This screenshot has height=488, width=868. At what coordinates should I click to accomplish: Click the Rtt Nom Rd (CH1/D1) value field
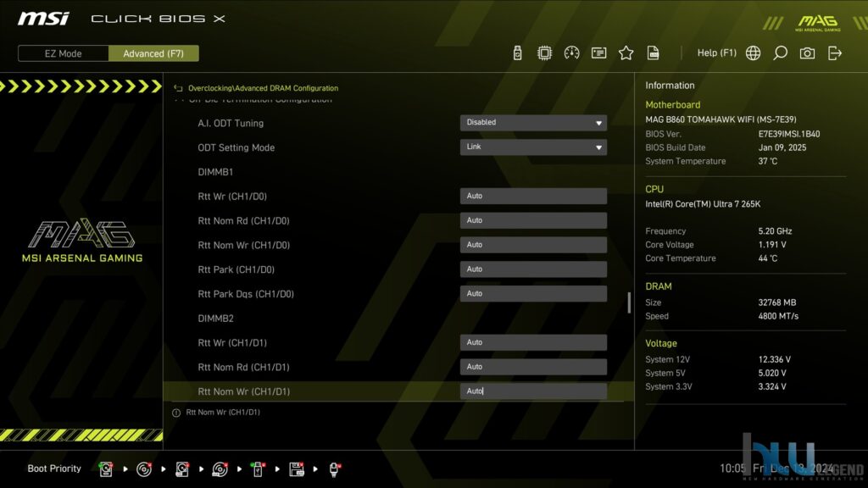(x=533, y=366)
